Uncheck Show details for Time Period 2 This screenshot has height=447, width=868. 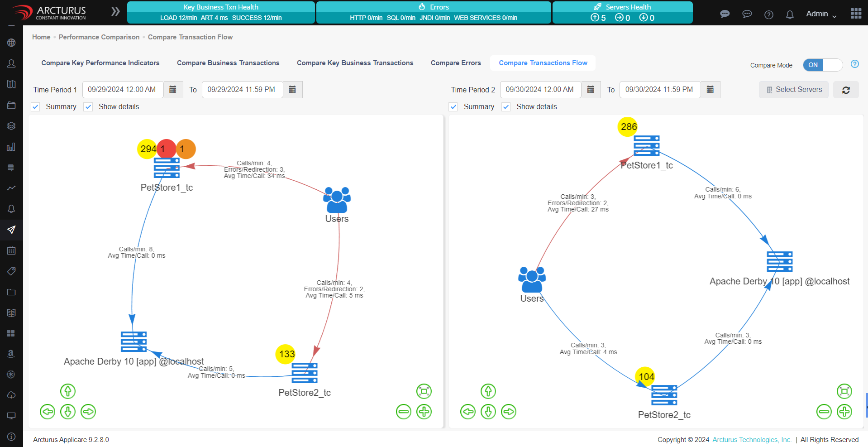(506, 107)
